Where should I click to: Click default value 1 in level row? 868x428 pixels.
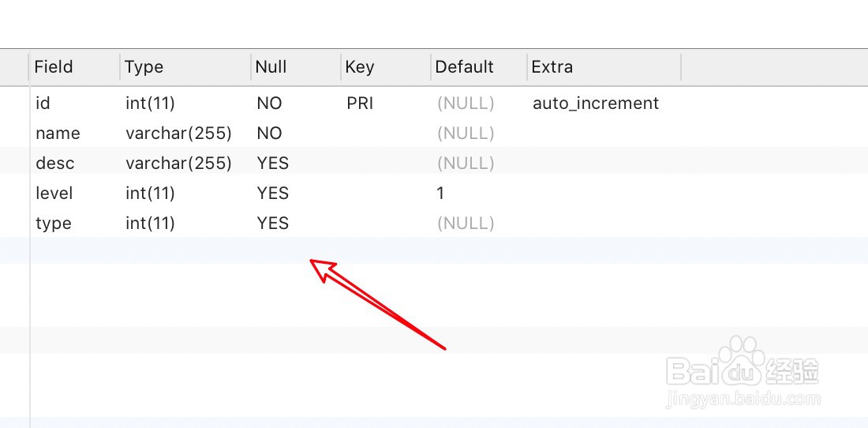click(440, 193)
